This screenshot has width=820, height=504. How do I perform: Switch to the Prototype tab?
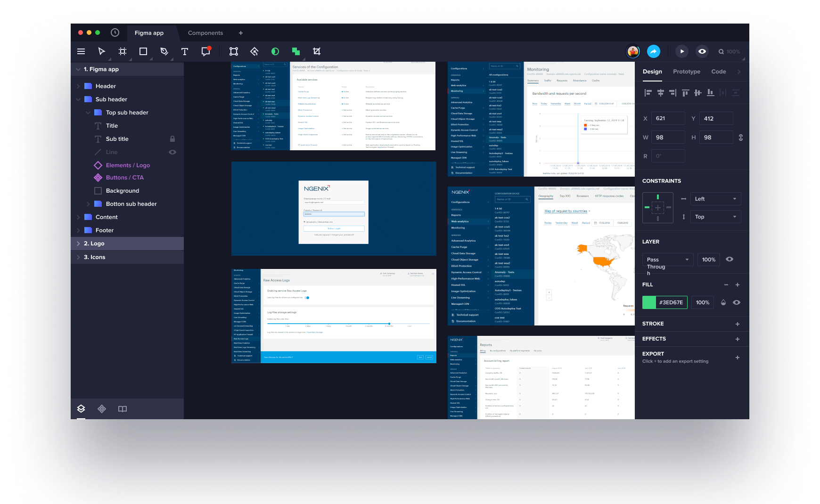tap(686, 71)
